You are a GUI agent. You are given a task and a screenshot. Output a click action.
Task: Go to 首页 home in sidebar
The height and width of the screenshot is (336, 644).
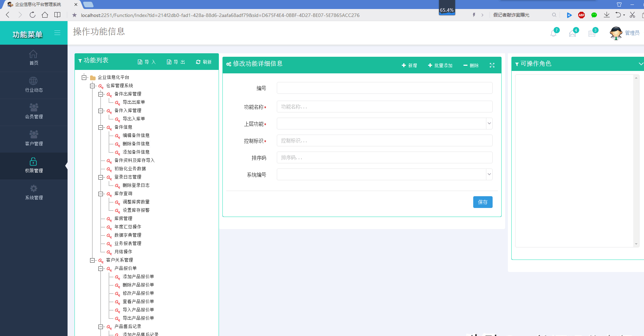click(x=34, y=58)
